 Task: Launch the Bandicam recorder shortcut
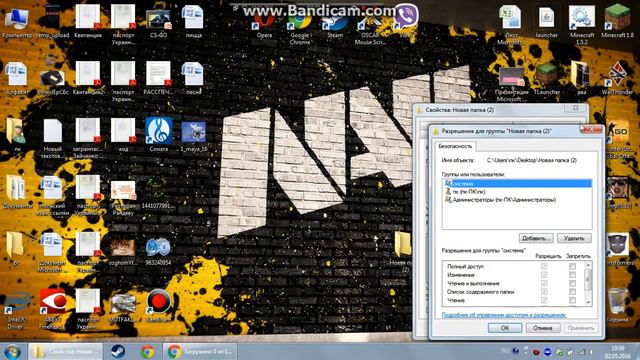click(158, 306)
